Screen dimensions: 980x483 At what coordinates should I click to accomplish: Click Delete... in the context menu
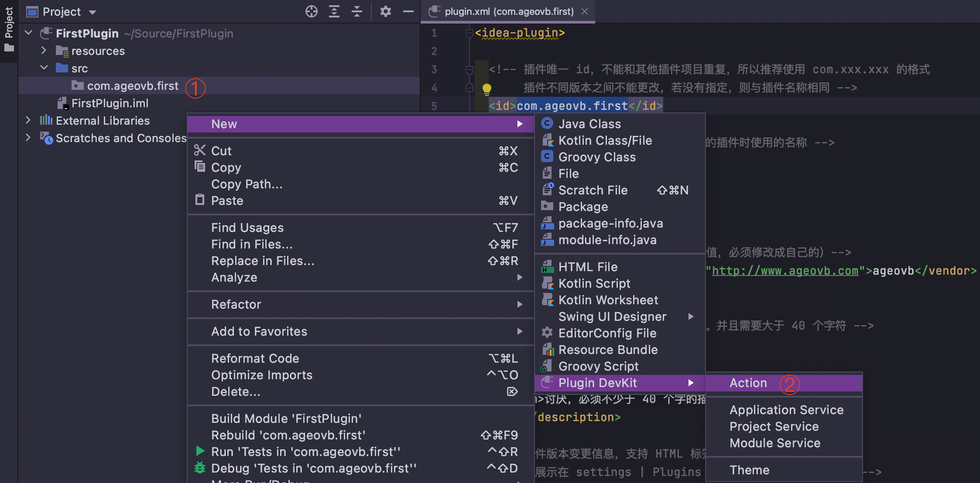361,391
